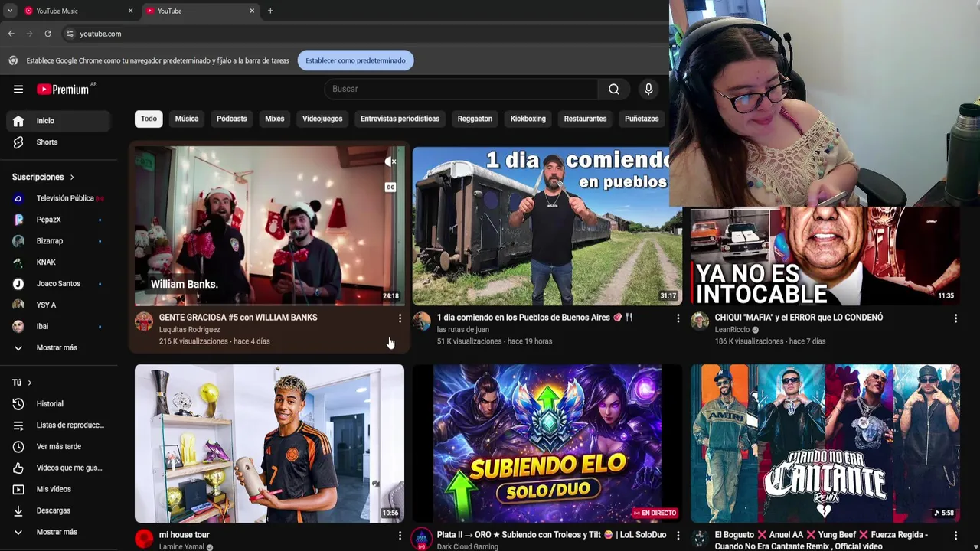
Task: Open KNAK subscription
Action: click(x=58, y=262)
